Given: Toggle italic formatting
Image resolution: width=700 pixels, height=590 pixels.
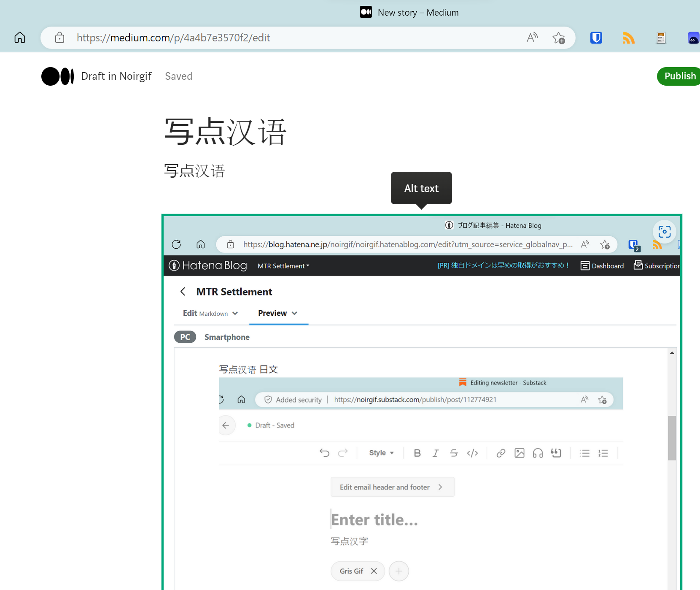Looking at the screenshot, I should tap(436, 453).
